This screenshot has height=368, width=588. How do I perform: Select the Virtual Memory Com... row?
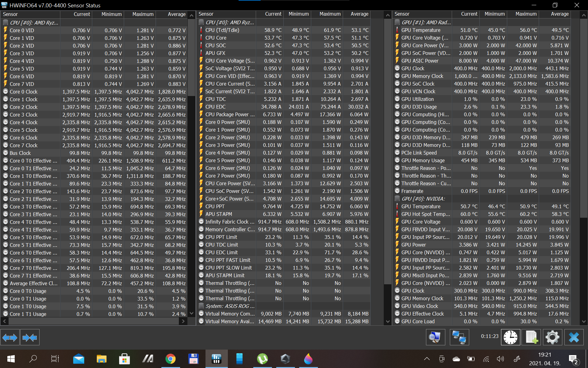tap(283, 314)
